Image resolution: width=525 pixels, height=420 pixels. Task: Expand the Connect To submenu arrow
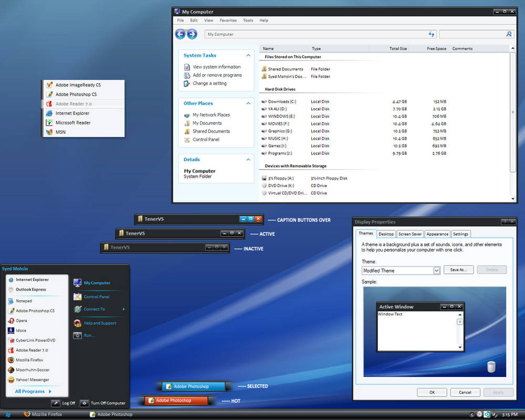pos(123,309)
